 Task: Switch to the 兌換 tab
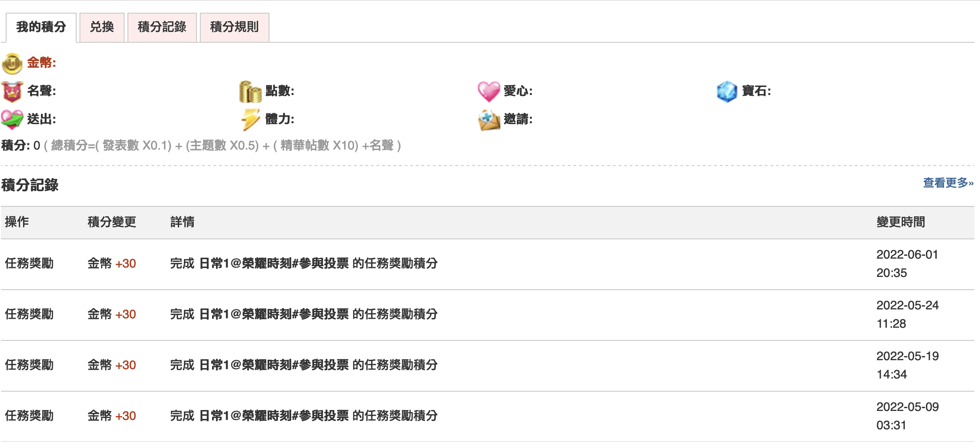(x=102, y=27)
